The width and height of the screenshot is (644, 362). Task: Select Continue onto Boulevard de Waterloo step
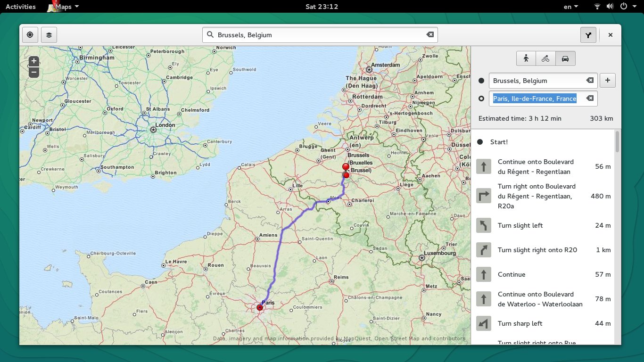pos(543,299)
